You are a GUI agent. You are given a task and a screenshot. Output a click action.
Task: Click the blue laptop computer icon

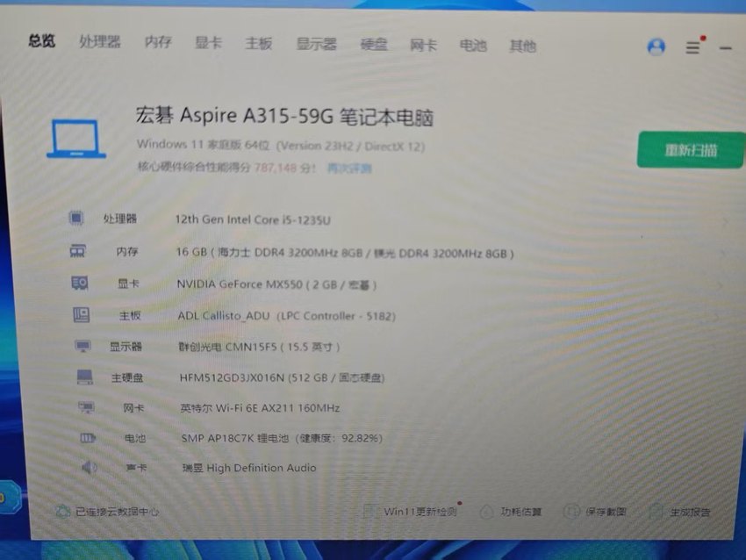76,139
